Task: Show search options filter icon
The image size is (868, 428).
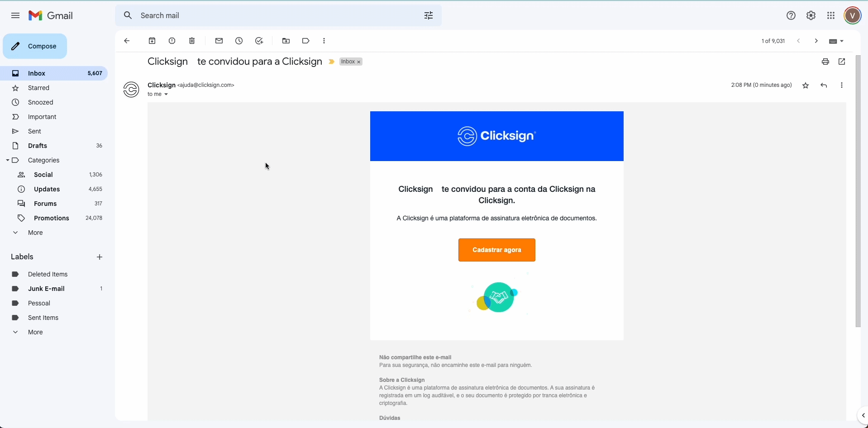Action: click(x=429, y=15)
